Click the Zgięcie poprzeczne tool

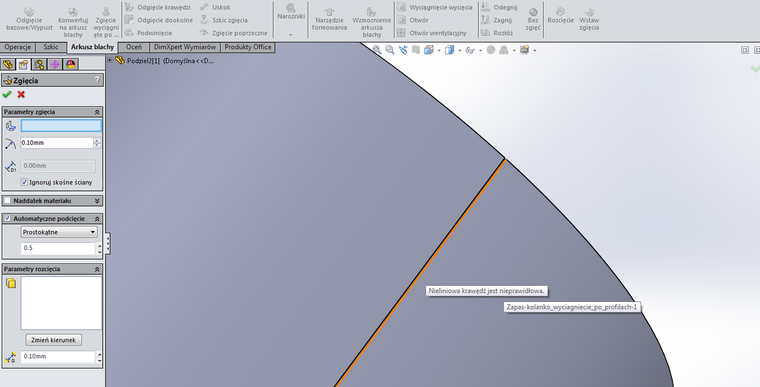click(233, 33)
